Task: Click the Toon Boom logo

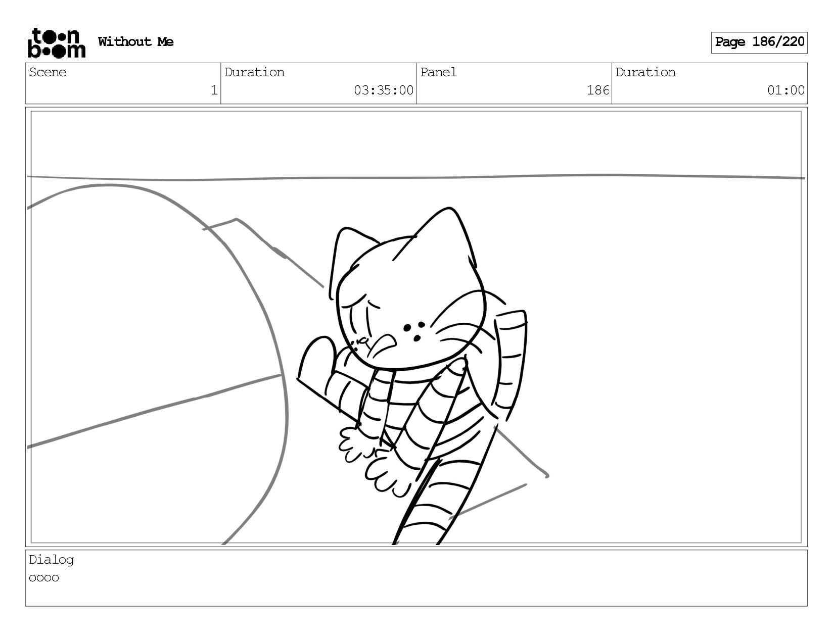Action: pyautogui.click(x=56, y=43)
